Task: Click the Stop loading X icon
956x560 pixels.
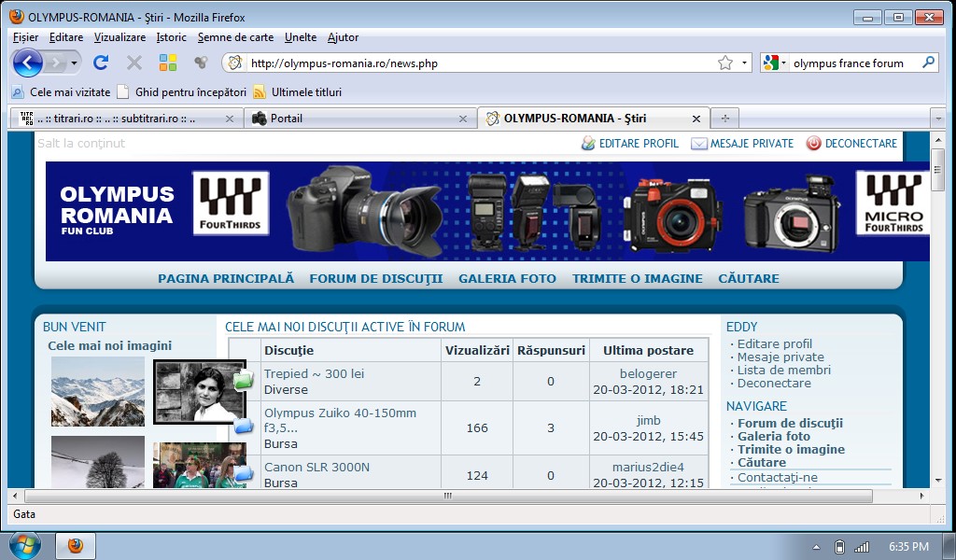Action: pyautogui.click(x=134, y=63)
